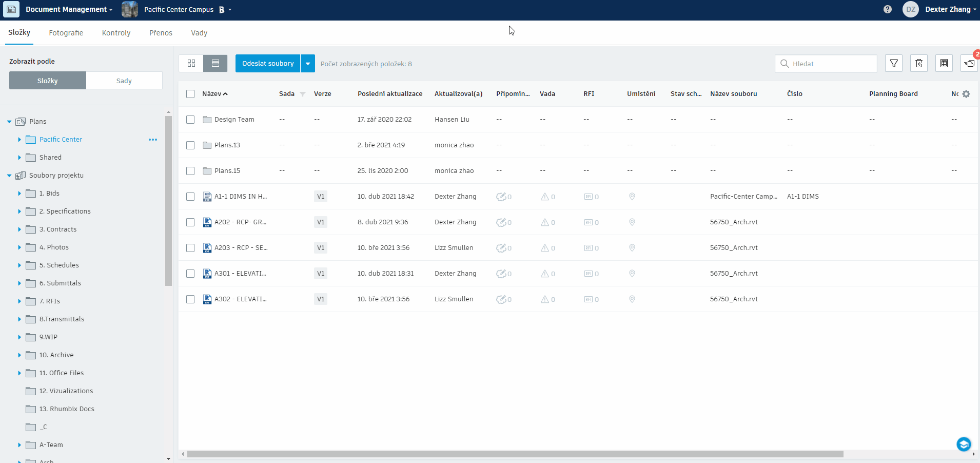Click the Hledat search field
Viewport: 980px width, 463px height.
[x=826, y=64]
